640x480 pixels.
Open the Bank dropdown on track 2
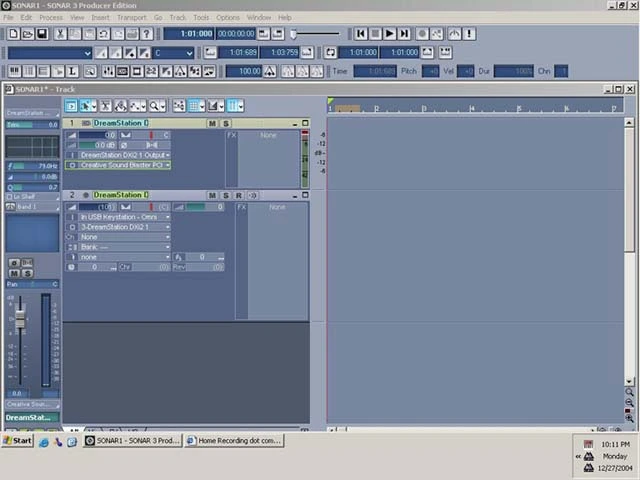coord(124,247)
